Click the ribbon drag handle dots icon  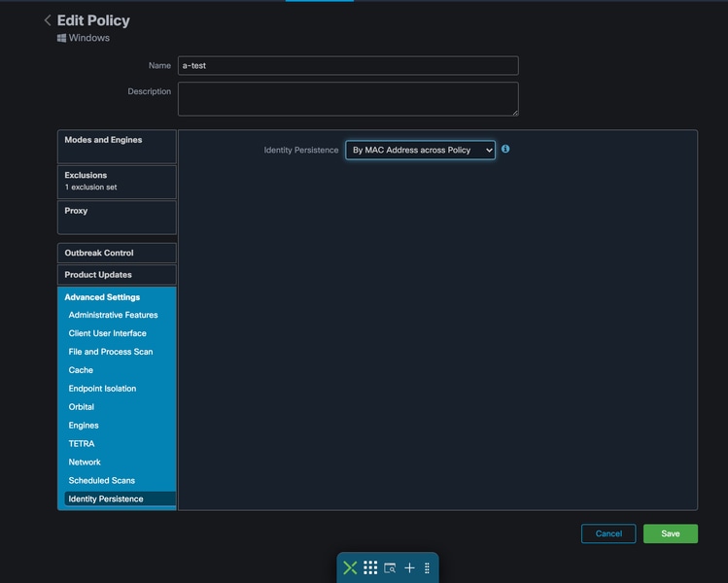[427, 567]
